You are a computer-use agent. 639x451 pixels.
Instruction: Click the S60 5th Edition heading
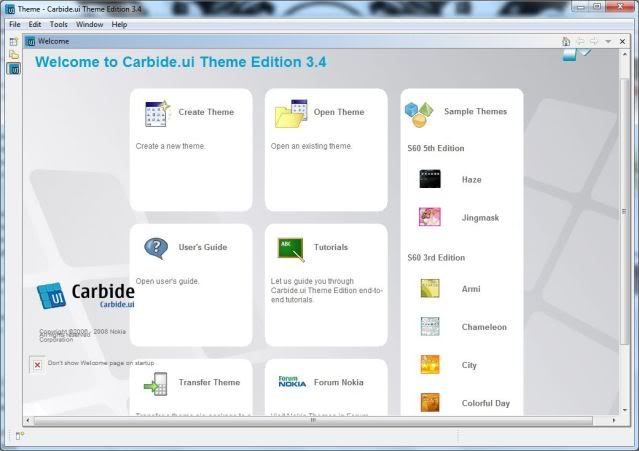(x=436, y=148)
